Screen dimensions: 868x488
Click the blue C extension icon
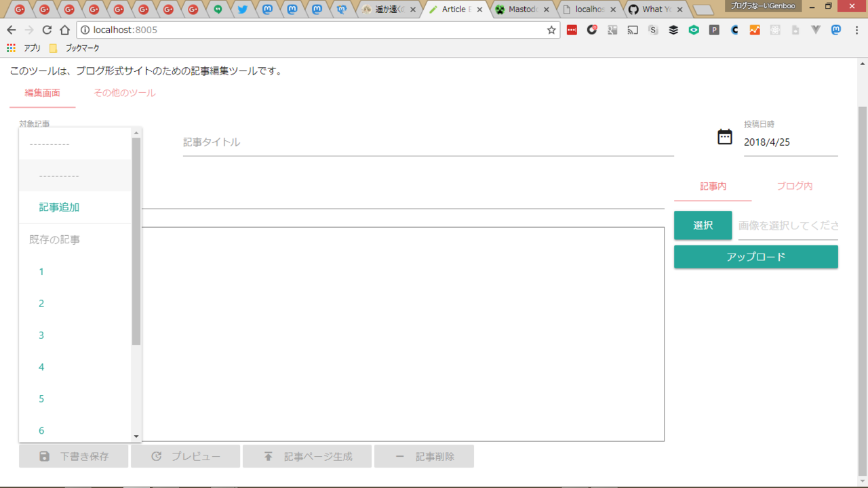pos(734,30)
